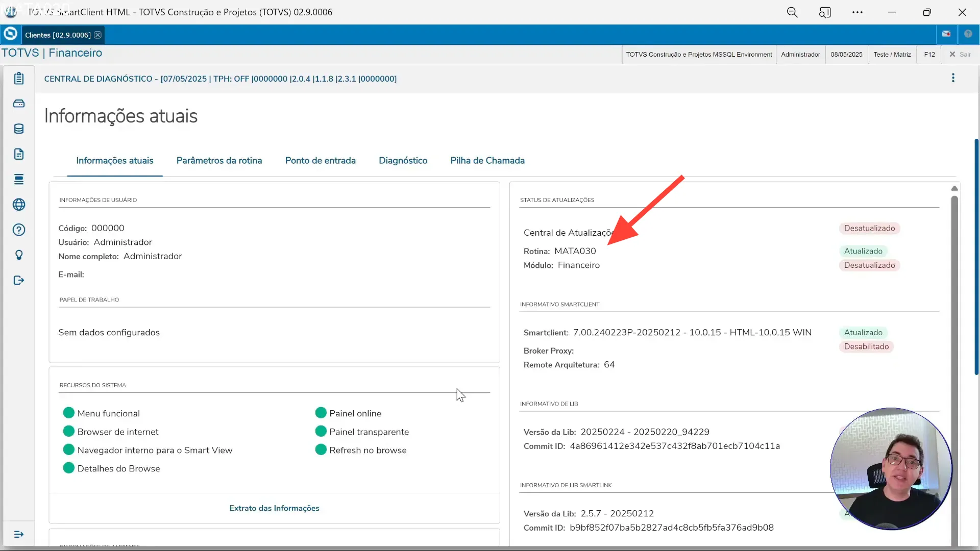This screenshot has height=551, width=980.
Task: Click the clipboard icon in left sidebar
Action: click(19, 78)
